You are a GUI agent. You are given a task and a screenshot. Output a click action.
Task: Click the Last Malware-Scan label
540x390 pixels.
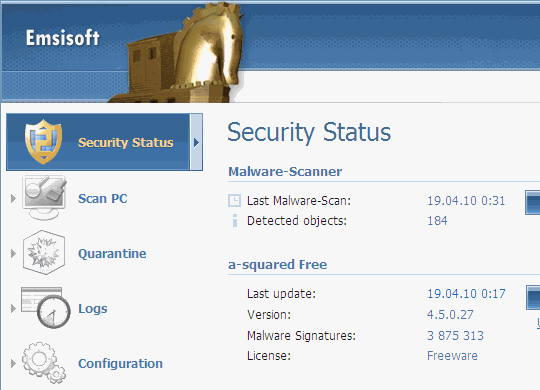[299, 201]
